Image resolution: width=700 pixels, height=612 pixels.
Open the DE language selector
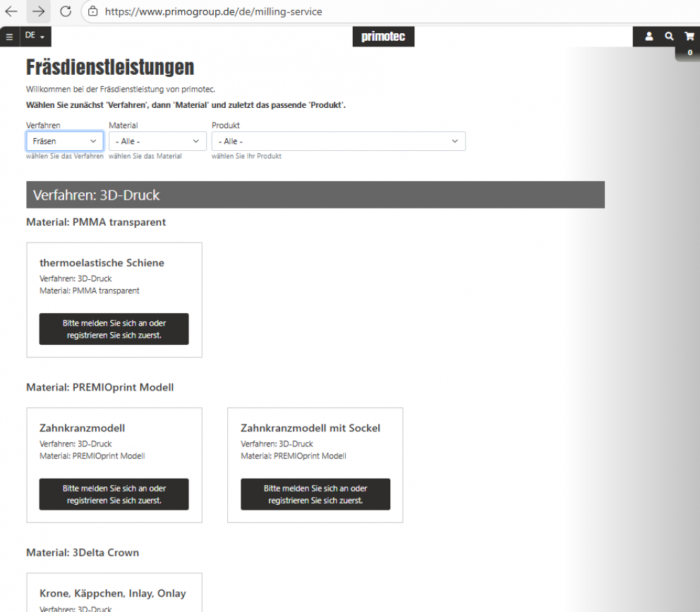pos(35,36)
